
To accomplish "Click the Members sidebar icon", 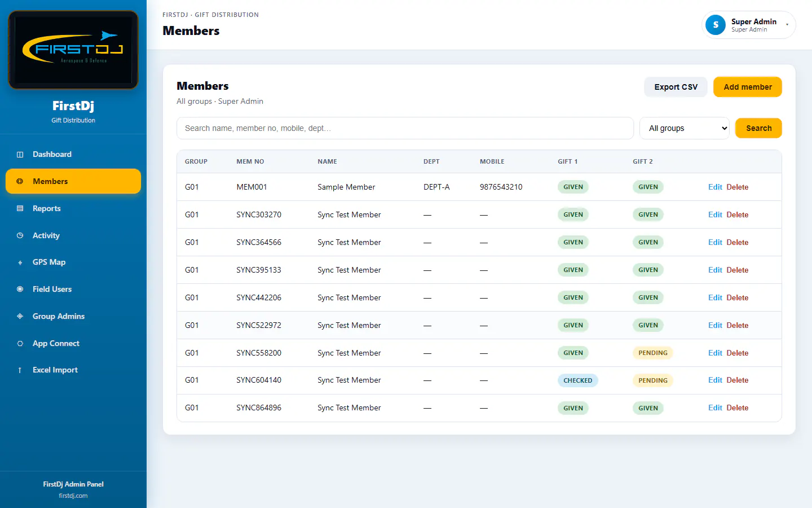I will click(x=20, y=182).
